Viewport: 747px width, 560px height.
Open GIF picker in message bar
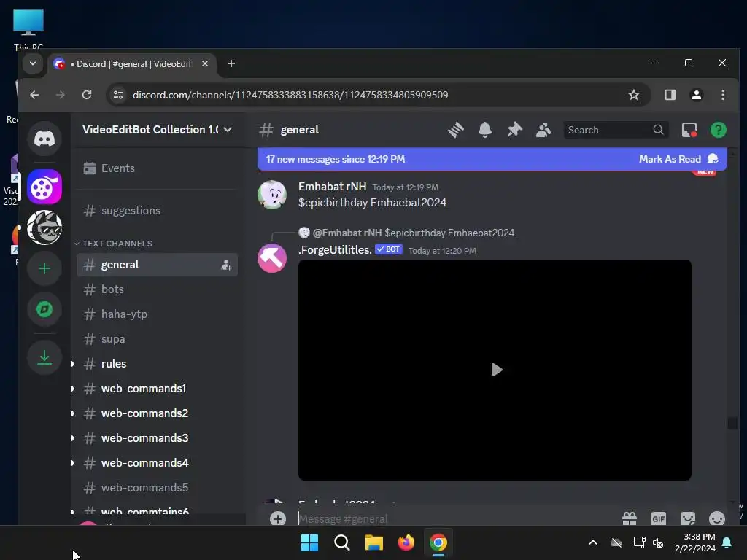(659, 518)
